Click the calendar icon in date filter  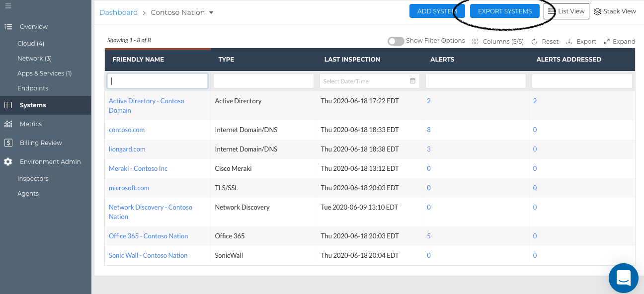(x=412, y=81)
